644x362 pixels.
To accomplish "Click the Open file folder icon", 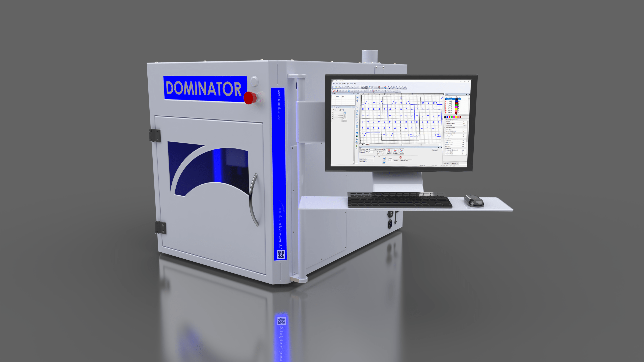I will click(x=336, y=87).
